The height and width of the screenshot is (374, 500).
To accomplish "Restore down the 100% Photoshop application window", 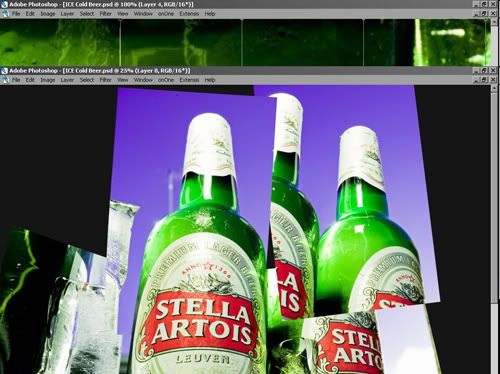I will click(484, 4).
